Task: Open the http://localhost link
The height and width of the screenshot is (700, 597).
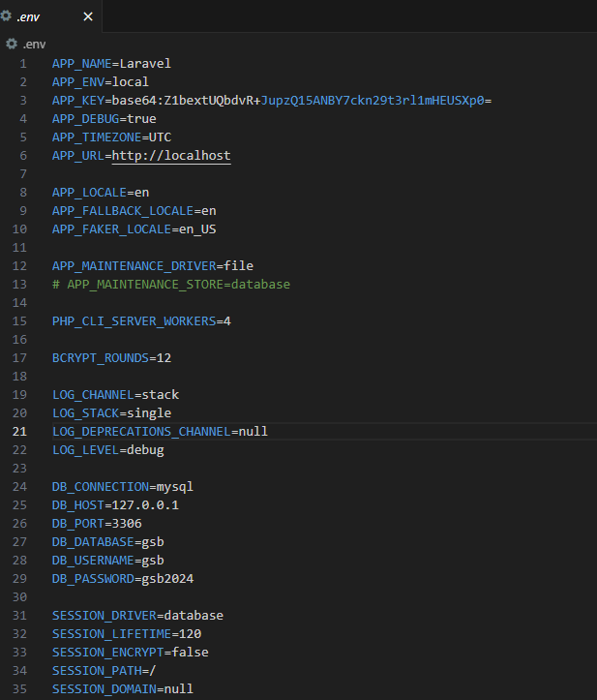Action: pos(171,156)
